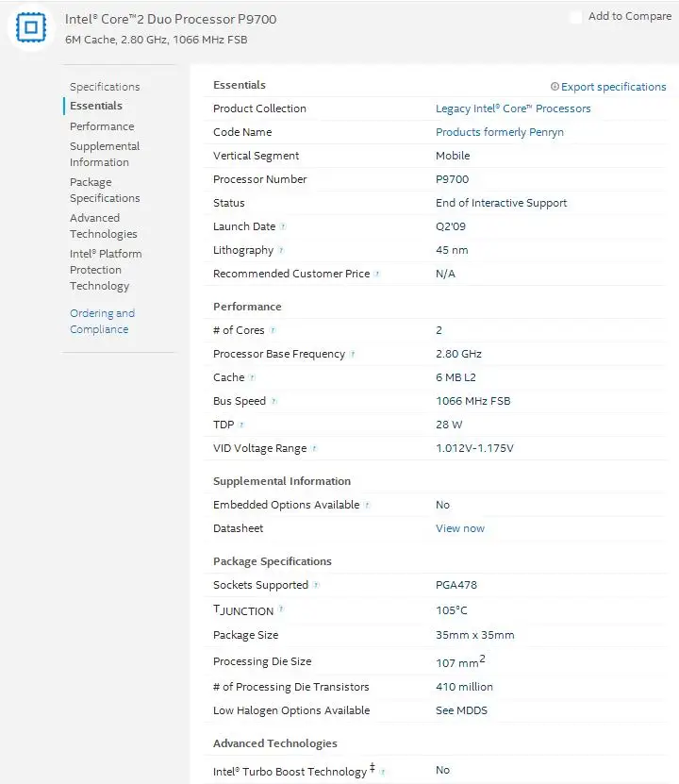This screenshot has width=679, height=784.
Task: Open the Datasheet View now link
Action: click(x=460, y=528)
